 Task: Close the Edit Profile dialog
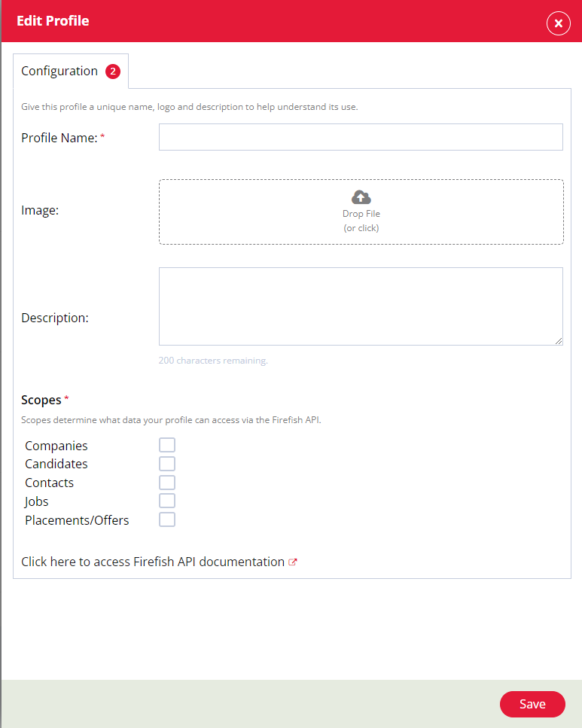click(x=559, y=23)
